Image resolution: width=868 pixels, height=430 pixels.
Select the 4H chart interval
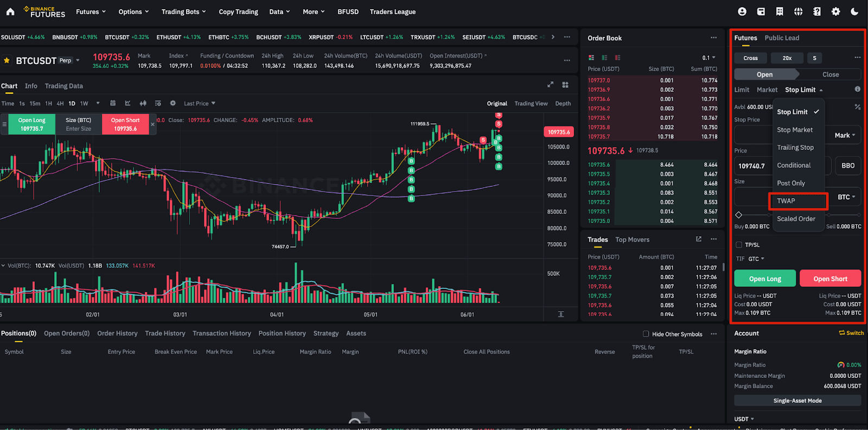coord(60,103)
